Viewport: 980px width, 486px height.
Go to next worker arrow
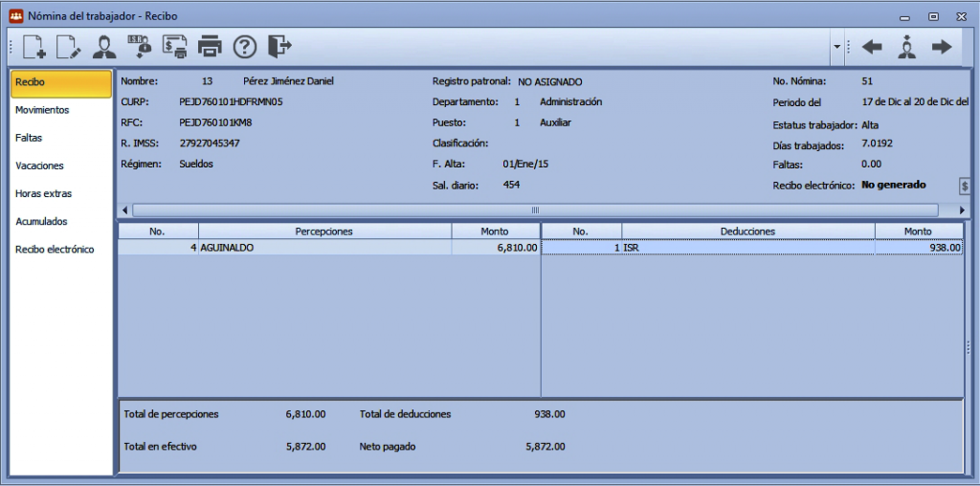click(x=942, y=47)
